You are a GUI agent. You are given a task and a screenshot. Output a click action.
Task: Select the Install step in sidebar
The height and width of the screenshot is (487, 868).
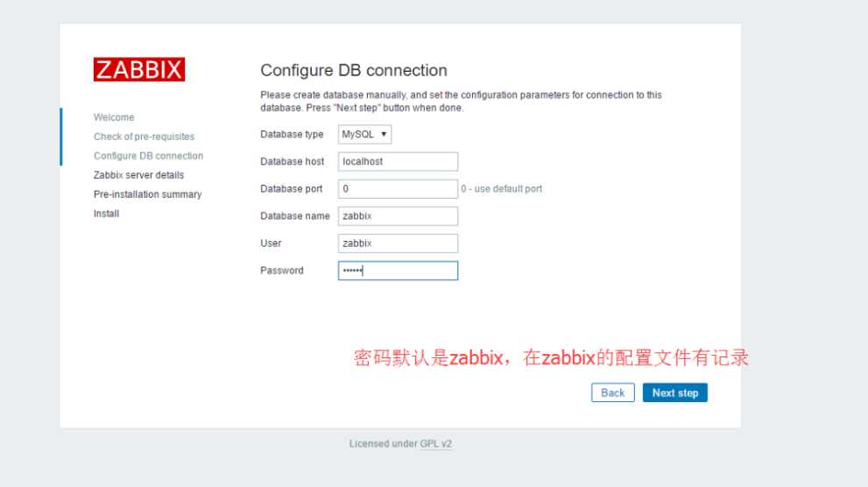[106, 214]
